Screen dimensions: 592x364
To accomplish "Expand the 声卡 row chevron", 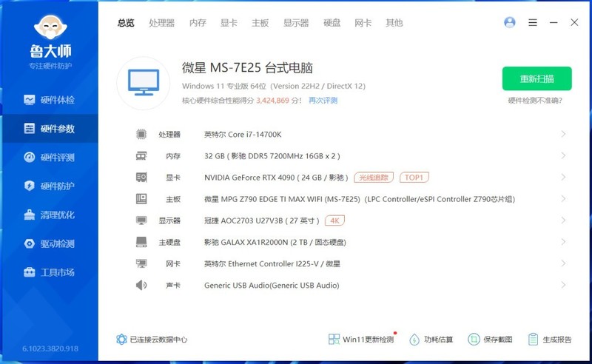I will (563, 285).
